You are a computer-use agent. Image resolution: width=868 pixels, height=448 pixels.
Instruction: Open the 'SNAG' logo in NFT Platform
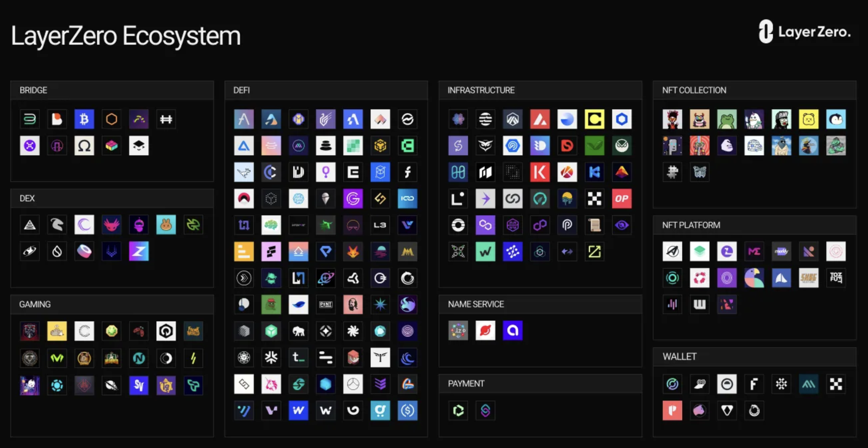tap(809, 278)
